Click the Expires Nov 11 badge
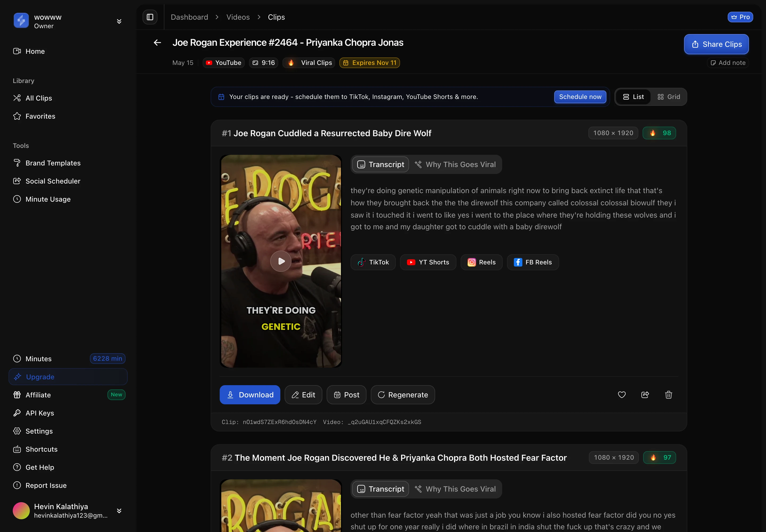This screenshot has height=532, width=766. 369,63
